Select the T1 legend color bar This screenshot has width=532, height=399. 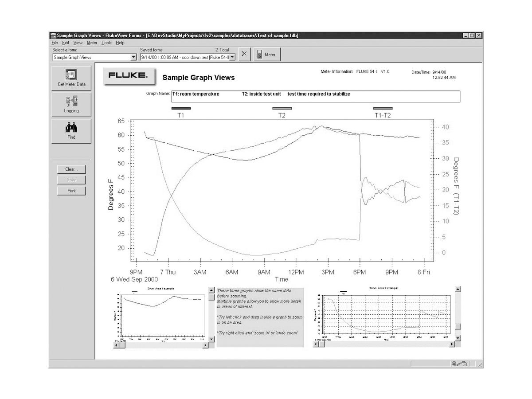click(x=181, y=108)
